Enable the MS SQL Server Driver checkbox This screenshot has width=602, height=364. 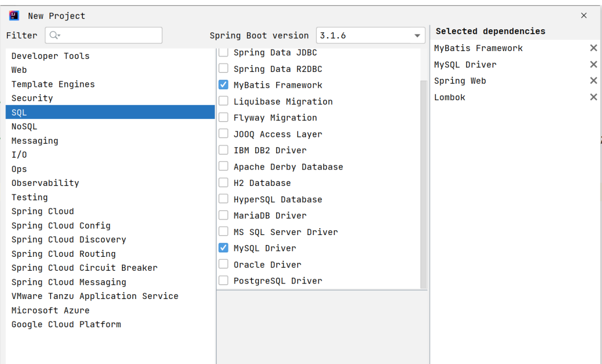[224, 232]
